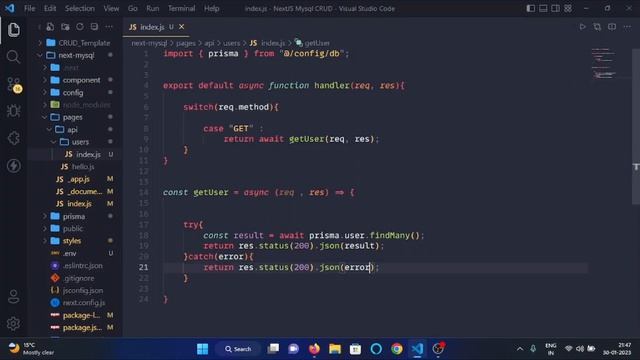Image resolution: width=640 pixels, height=360 pixels.
Task: Select 'pages' in the breadcrumb path
Action: [x=186, y=43]
